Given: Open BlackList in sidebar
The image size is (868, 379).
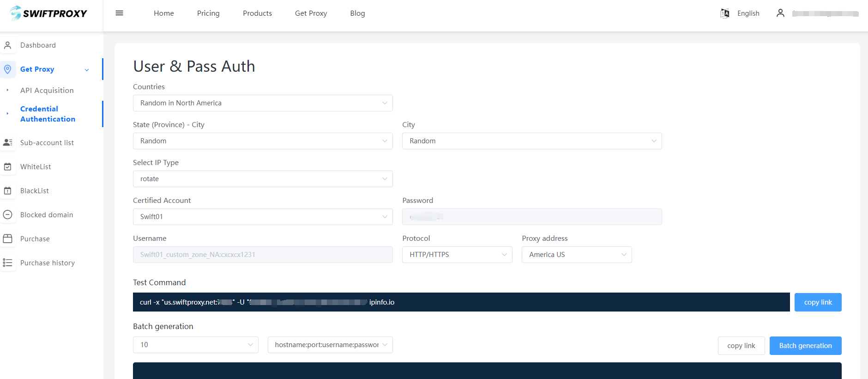Looking at the screenshot, I should 35,191.
